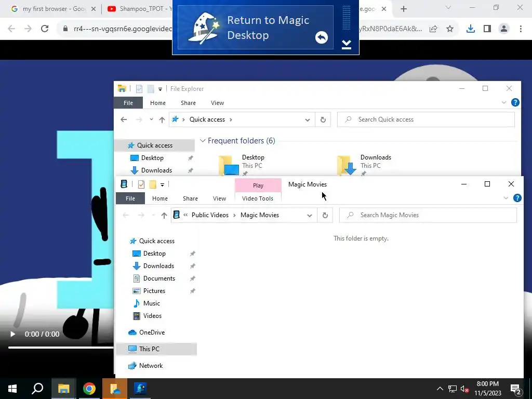Customize Quick Access Toolbar in Magic Movies window
532x399 pixels.
coord(162,184)
